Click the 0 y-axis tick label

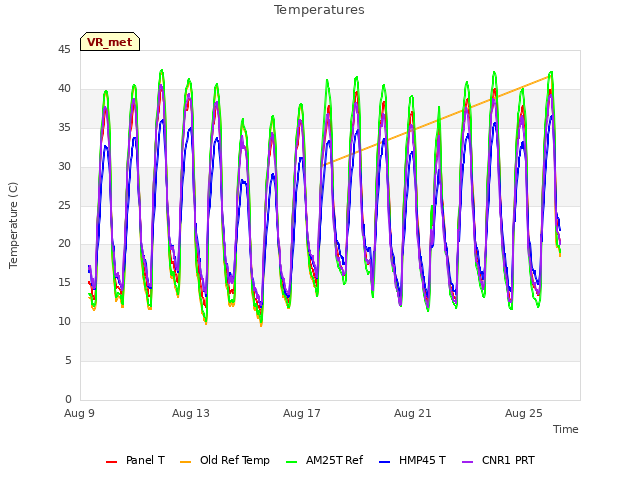point(68,399)
